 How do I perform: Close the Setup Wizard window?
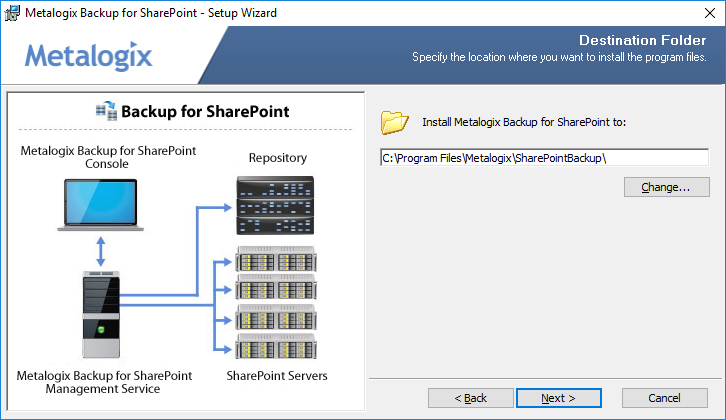pyautogui.click(x=702, y=13)
